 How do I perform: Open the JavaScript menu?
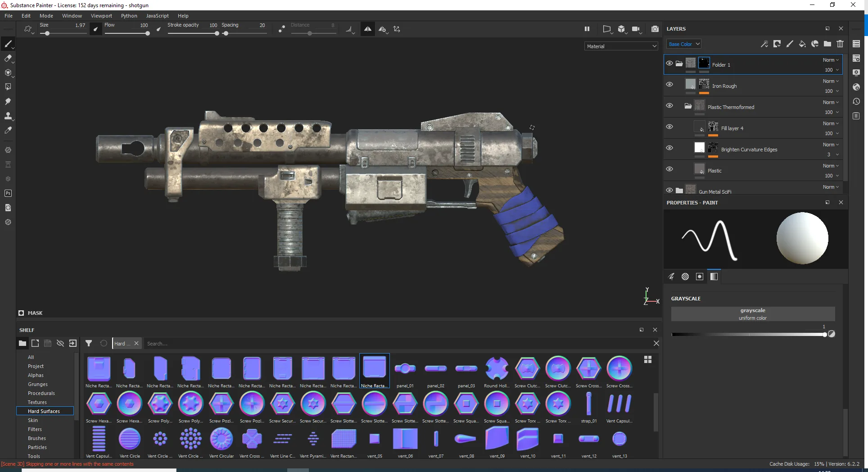tap(158, 16)
